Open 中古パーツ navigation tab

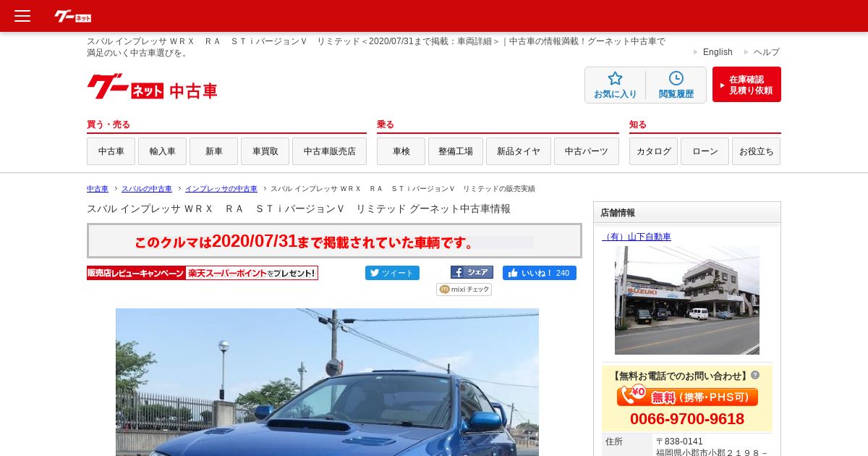pyautogui.click(x=586, y=151)
